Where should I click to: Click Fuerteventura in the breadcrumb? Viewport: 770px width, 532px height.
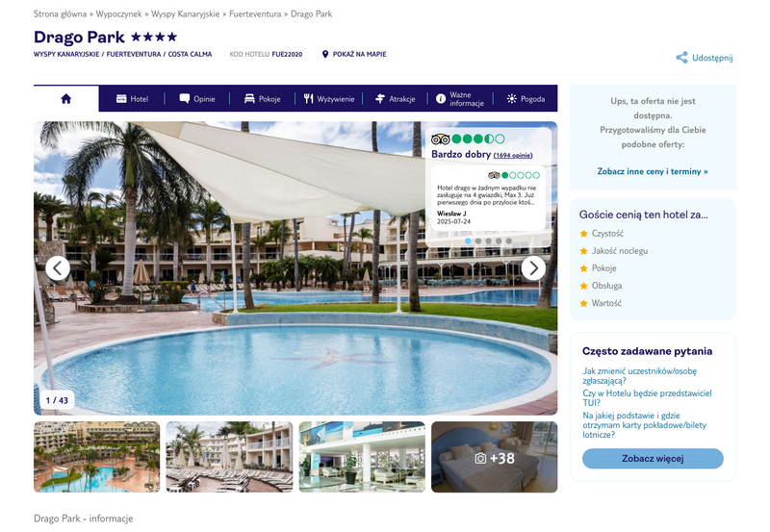pyautogui.click(x=255, y=13)
